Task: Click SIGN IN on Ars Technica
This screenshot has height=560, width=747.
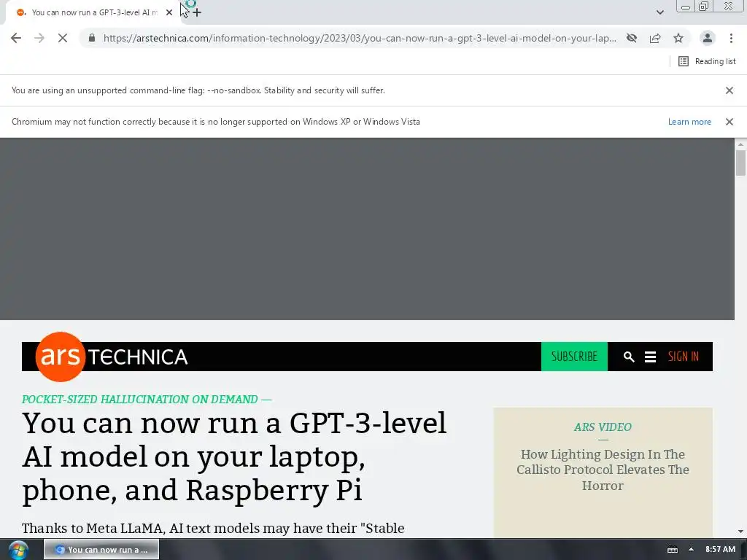Action: [x=683, y=357]
